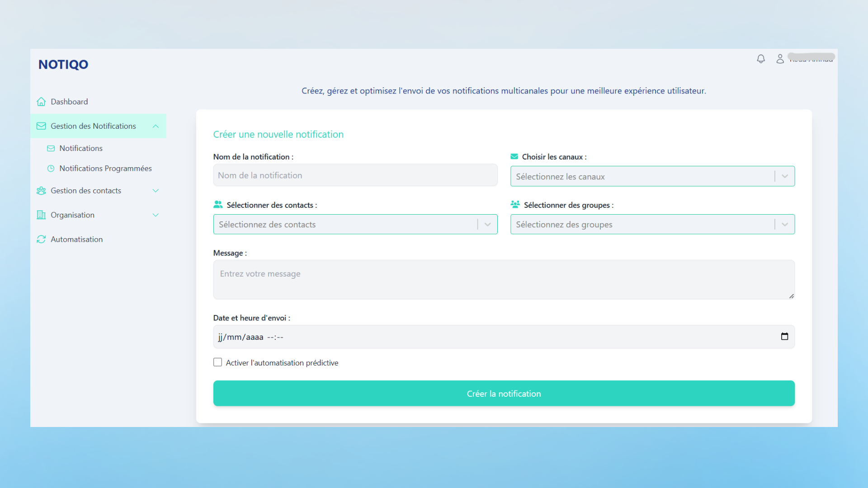Image resolution: width=868 pixels, height=488 pixels.
Task: Open the calendar picker icon
Action: pyautogui.click(x=784, y=337)
